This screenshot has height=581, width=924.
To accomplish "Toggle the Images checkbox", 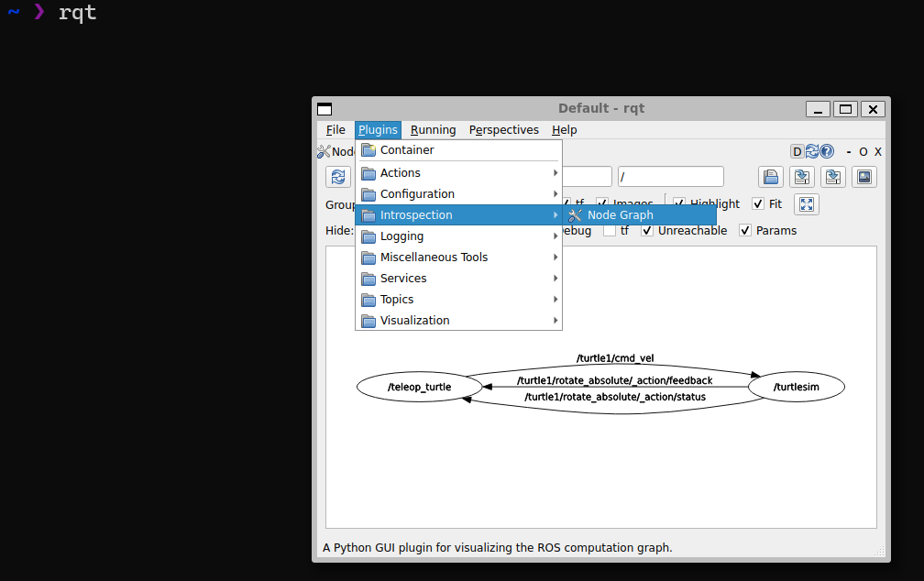I will pos(601,203).
